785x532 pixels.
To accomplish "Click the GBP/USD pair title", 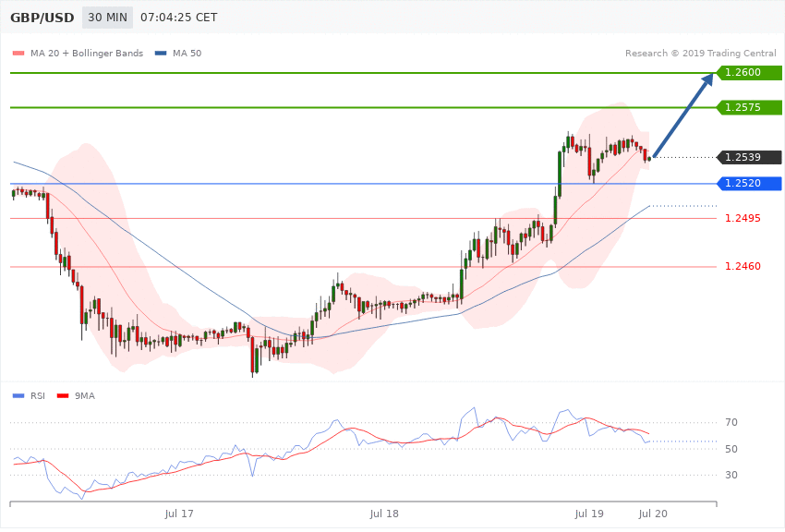I will (42, 18).
